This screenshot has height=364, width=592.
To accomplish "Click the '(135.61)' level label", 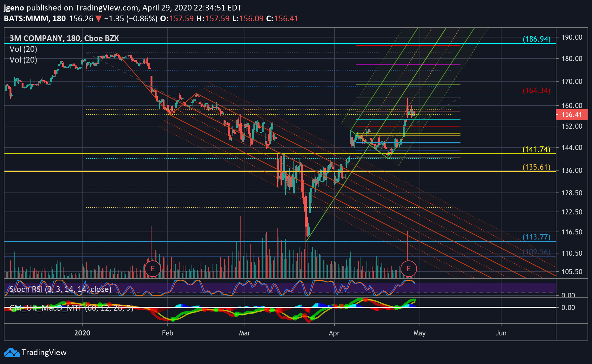I will [537, 167].
